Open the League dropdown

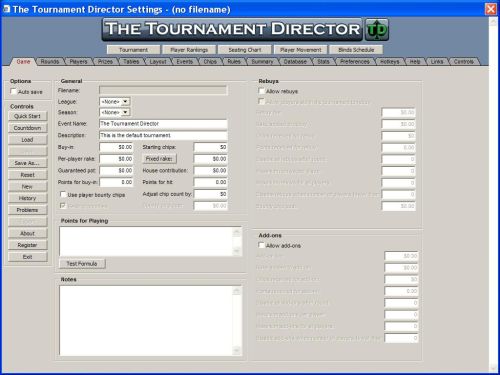tap(125, 101)
